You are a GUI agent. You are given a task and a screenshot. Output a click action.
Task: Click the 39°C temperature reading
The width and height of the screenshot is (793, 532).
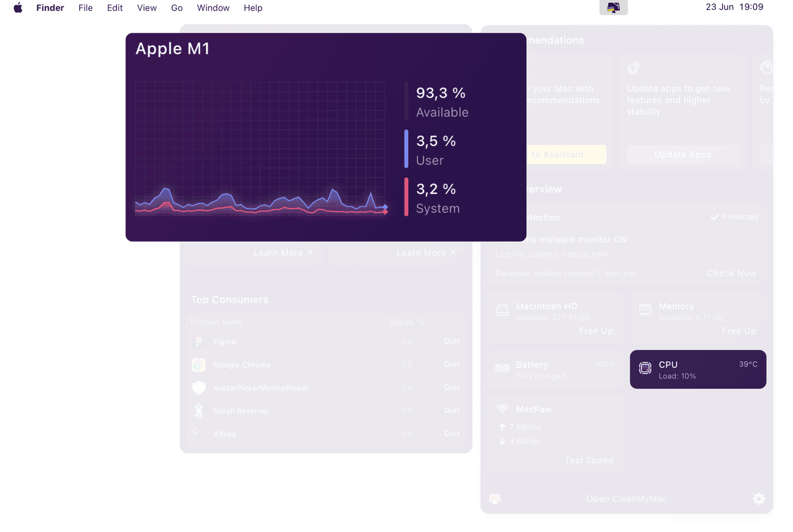pos(748,364)
